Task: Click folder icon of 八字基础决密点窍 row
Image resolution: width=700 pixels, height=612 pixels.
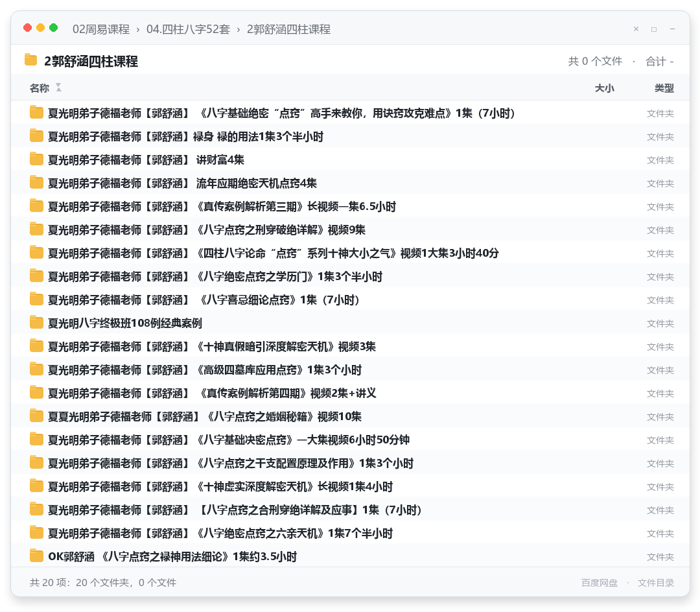Action: pyautogui.click(x=36, y=440)
